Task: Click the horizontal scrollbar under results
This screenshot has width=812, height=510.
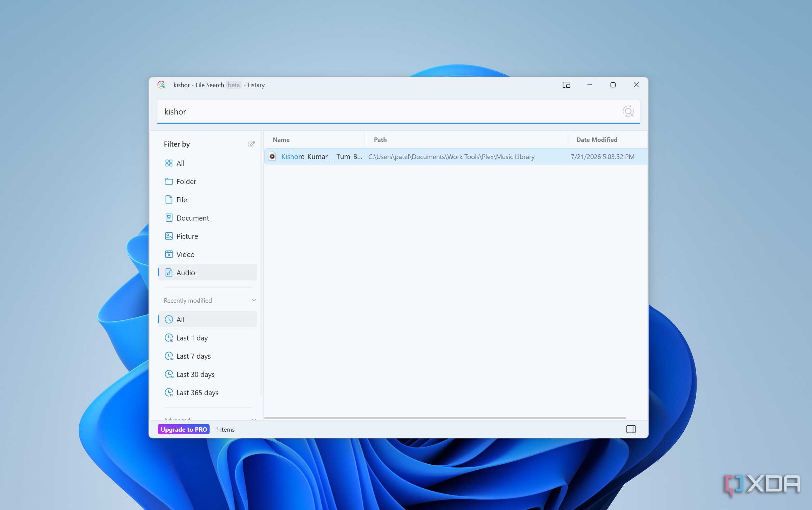Action: coord(445,418)
